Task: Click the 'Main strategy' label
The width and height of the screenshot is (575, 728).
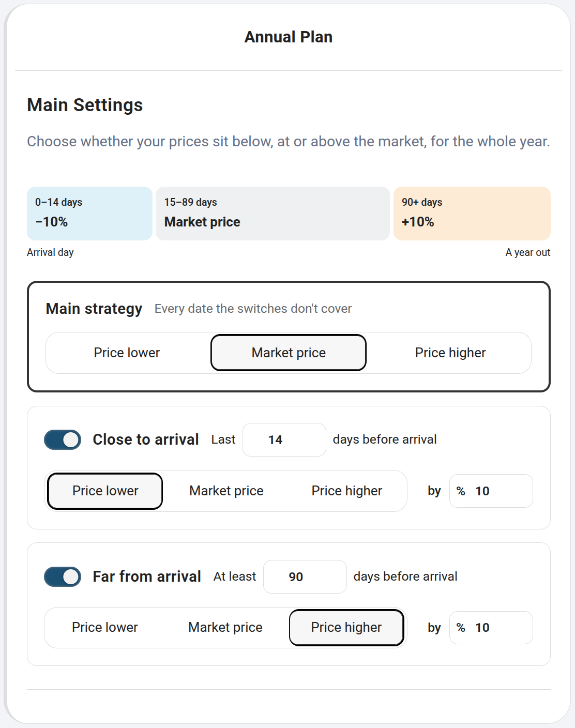Action: pyautogui.click(x=94, y=309)
